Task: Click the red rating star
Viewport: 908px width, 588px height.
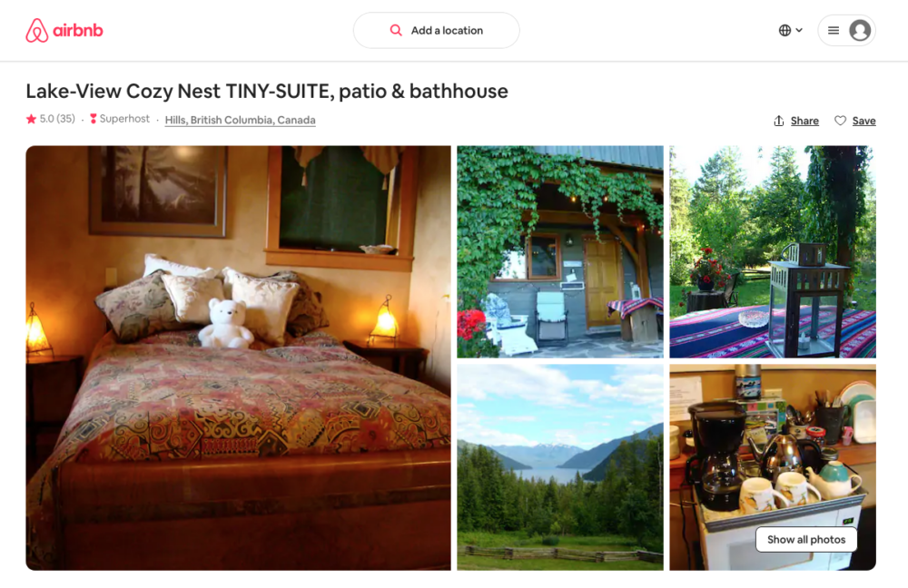Action: coord(31,119)
